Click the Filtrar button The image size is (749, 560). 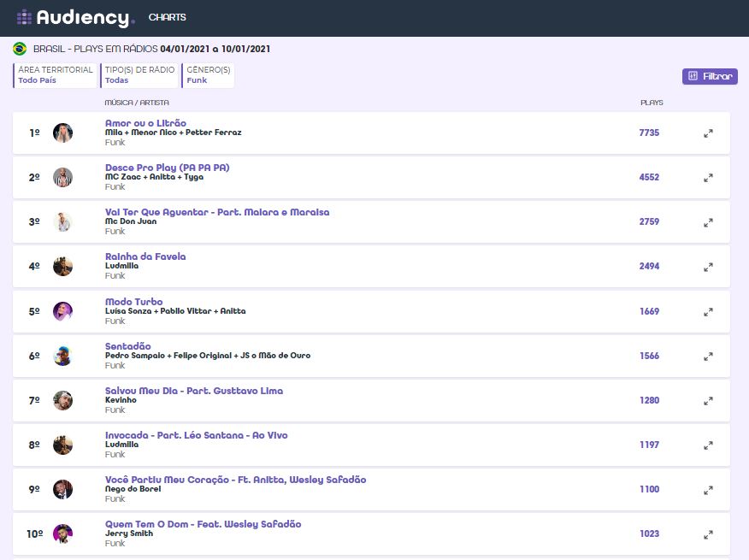click(710, 76)
